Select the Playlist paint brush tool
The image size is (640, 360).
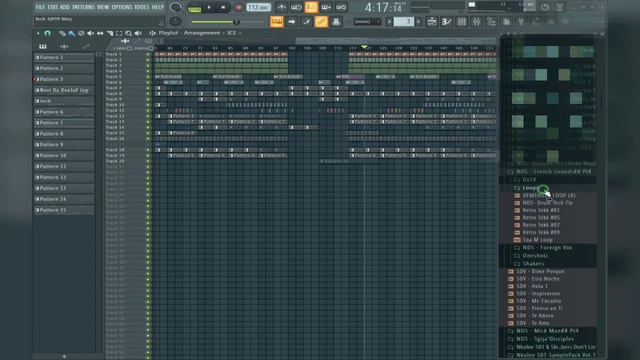[x=71, y=33]
